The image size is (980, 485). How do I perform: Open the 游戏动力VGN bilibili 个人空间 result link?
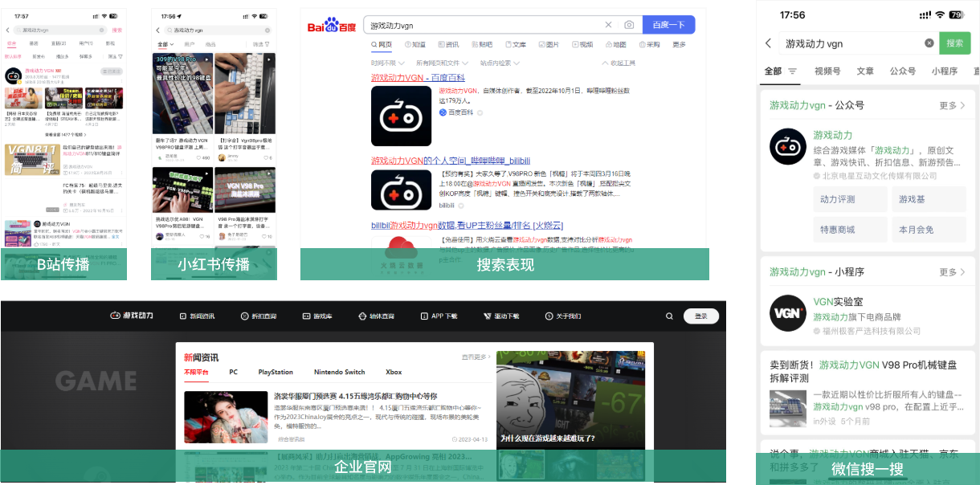451,161
